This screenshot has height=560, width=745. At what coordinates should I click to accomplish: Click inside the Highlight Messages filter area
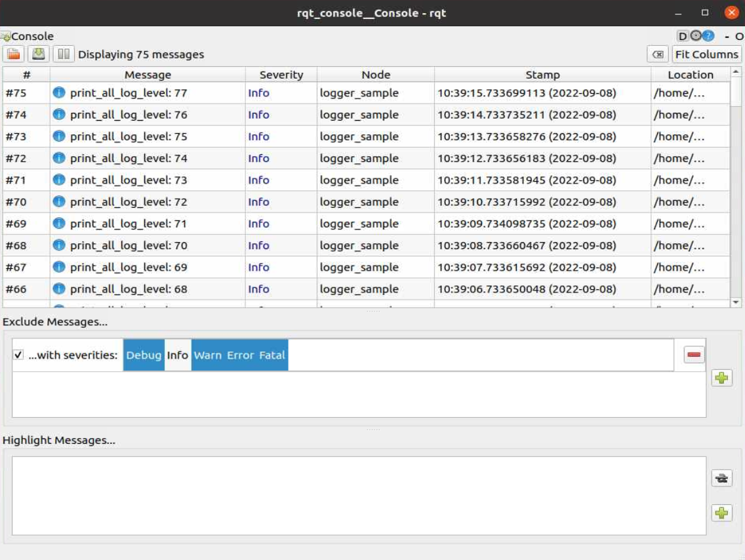[359, 496]
